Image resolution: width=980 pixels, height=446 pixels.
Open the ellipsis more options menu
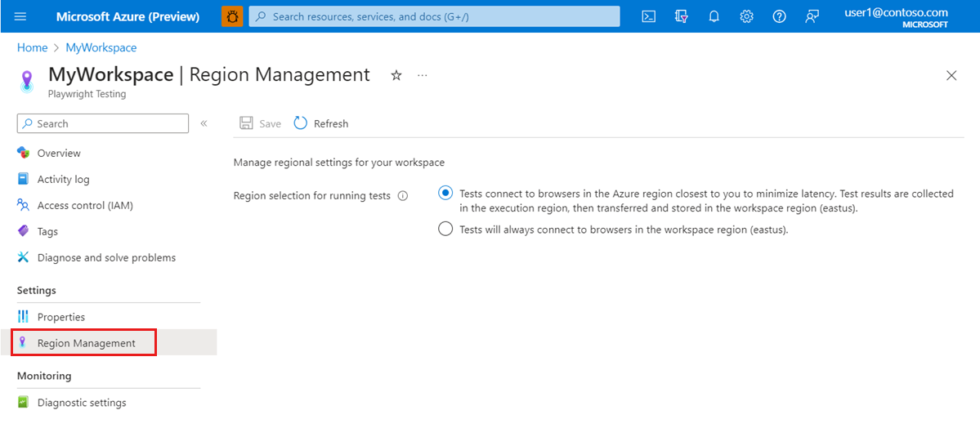click(423, 75)
